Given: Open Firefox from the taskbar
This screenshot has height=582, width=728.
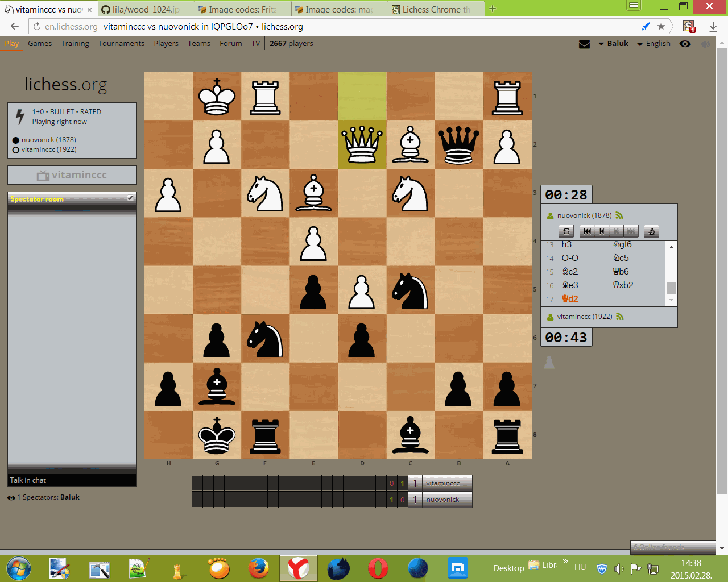Looking at the screenshot, I should [x=259, y=568].
